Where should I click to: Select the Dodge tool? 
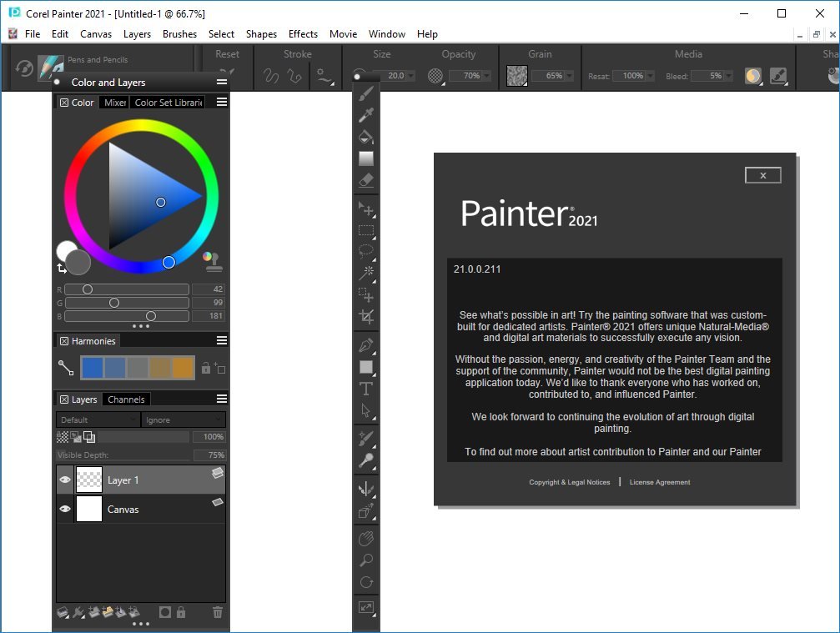pos(366,460)
